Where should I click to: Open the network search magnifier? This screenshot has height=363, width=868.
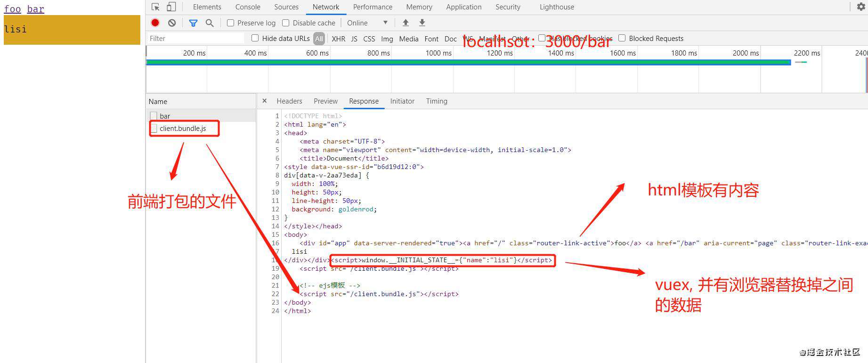pyautogui.click(x=210, y=23)
